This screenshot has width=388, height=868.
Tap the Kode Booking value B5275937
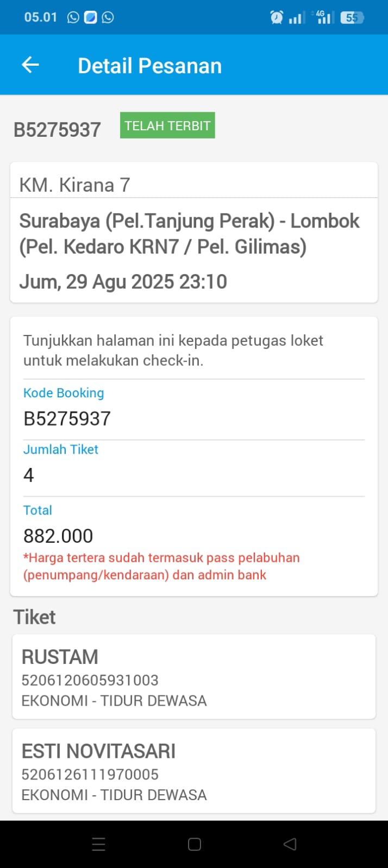point(67,419)
